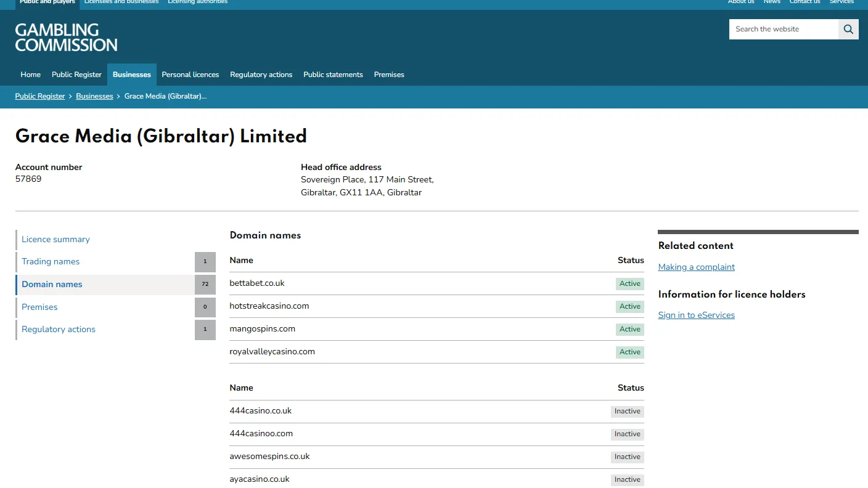Go to Public Register in main navigation
The width and height of the screenshot is (868, 488).
(x=76, y=75)
